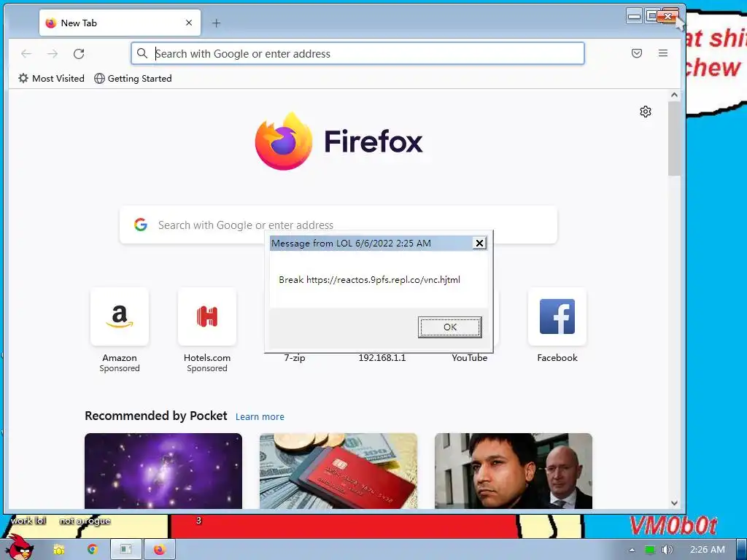Open the taskbar file explorer icon
747x560 pixels.
[x=58, y=550]
